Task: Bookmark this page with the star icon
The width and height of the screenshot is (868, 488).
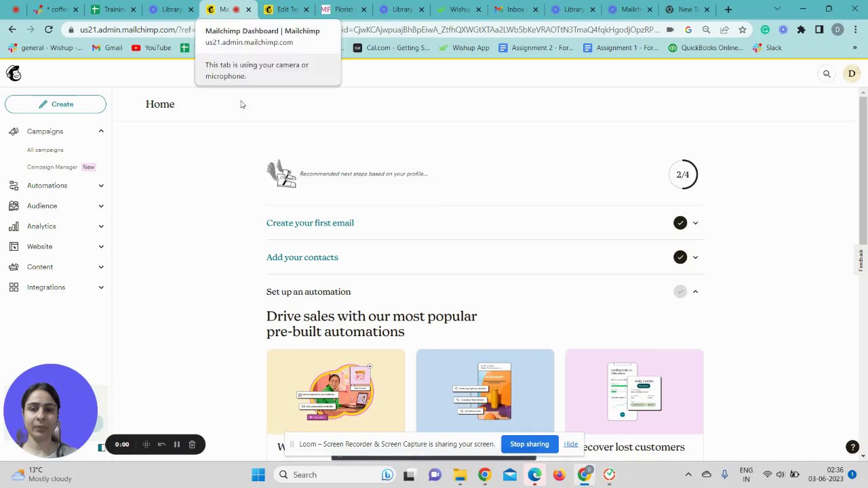Action: coord(743,30)
